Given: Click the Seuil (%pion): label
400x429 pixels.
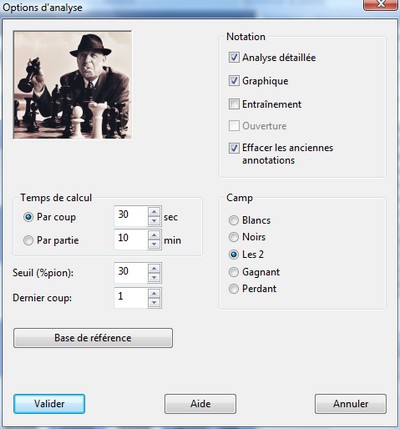Looking at the screenshot, I should [x=43, y=273].
